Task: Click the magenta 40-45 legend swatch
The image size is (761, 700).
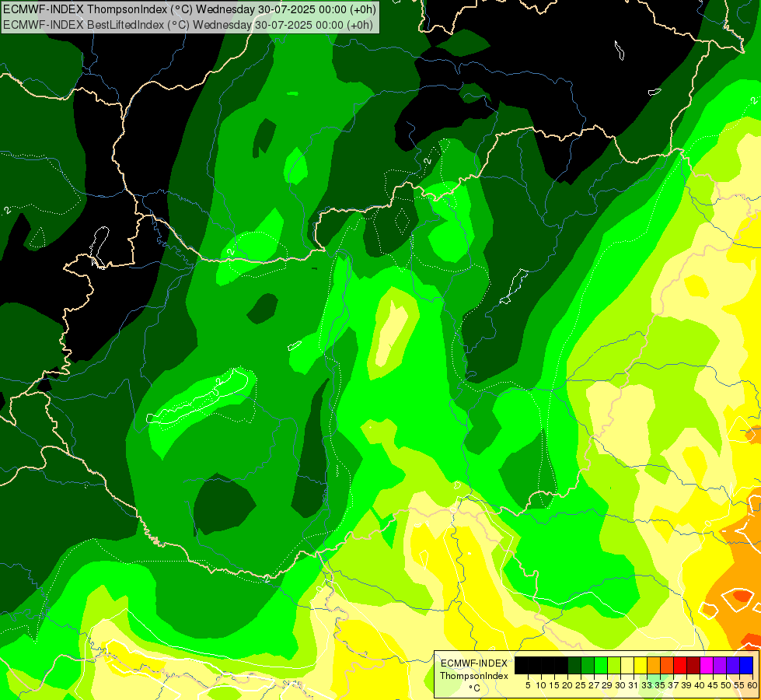Action: tap(707, 665)
